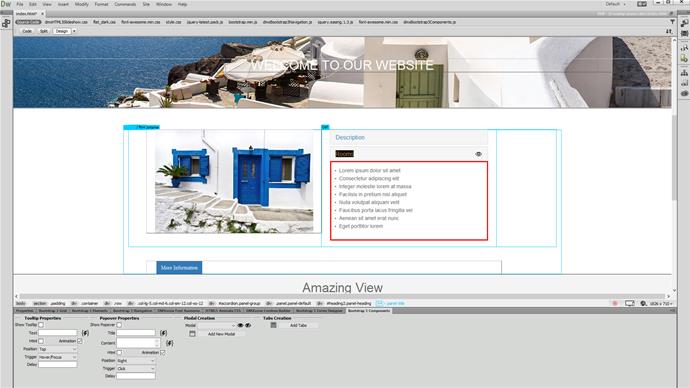
Task: Click the Add New Modal button
Action: coord(221,334)
